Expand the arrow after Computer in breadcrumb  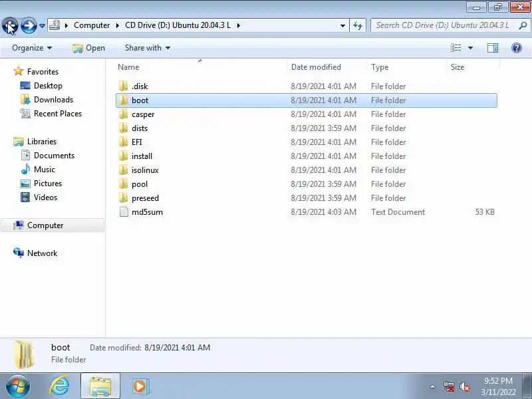118,25
